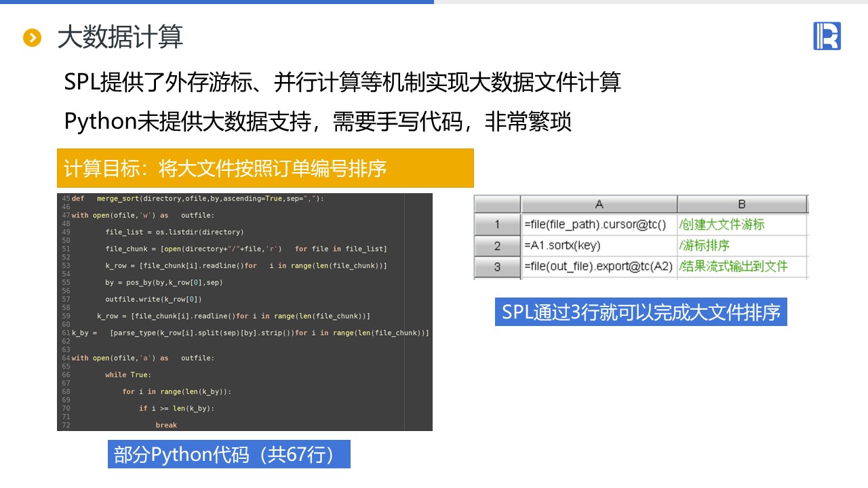This screenshot has height=488, width=868.
Task: Click the k_by = [parse_type(...)] code line
Action: (x=250, y=333)
